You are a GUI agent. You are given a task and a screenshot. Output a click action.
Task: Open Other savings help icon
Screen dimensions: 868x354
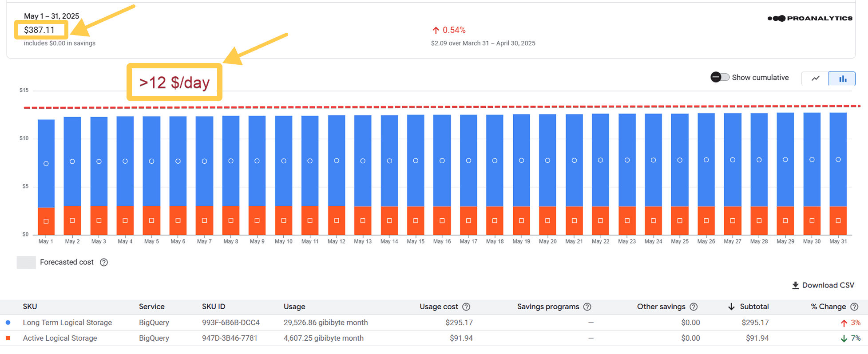[694, 307]
